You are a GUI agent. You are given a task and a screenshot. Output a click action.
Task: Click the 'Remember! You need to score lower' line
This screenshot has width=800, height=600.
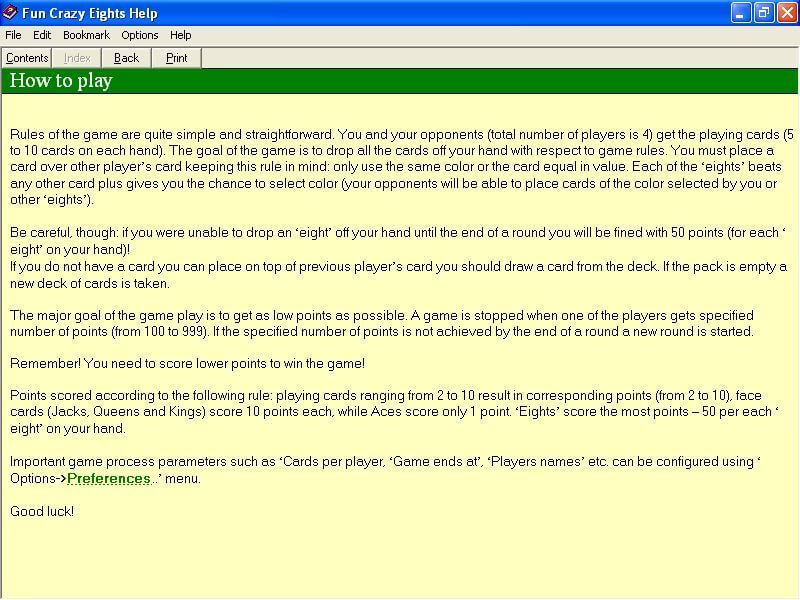(187, 363)
